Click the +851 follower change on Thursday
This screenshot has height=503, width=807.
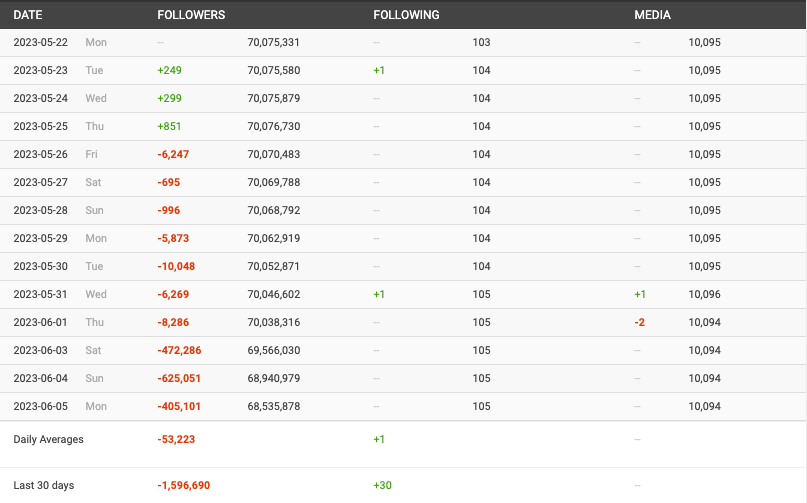point(169,127)
